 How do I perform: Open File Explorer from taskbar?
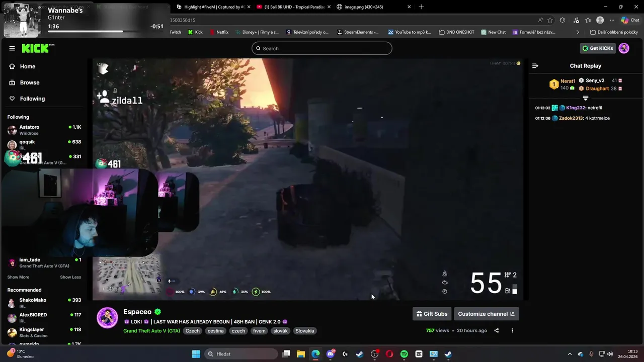click(301, 354)
